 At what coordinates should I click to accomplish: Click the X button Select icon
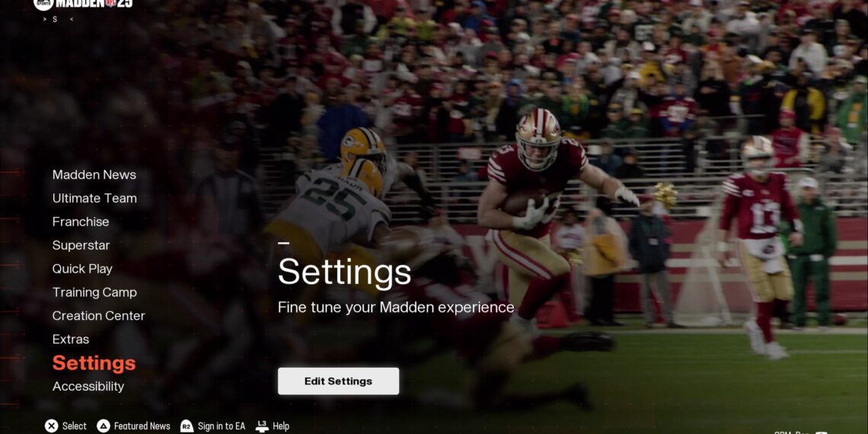52,426
